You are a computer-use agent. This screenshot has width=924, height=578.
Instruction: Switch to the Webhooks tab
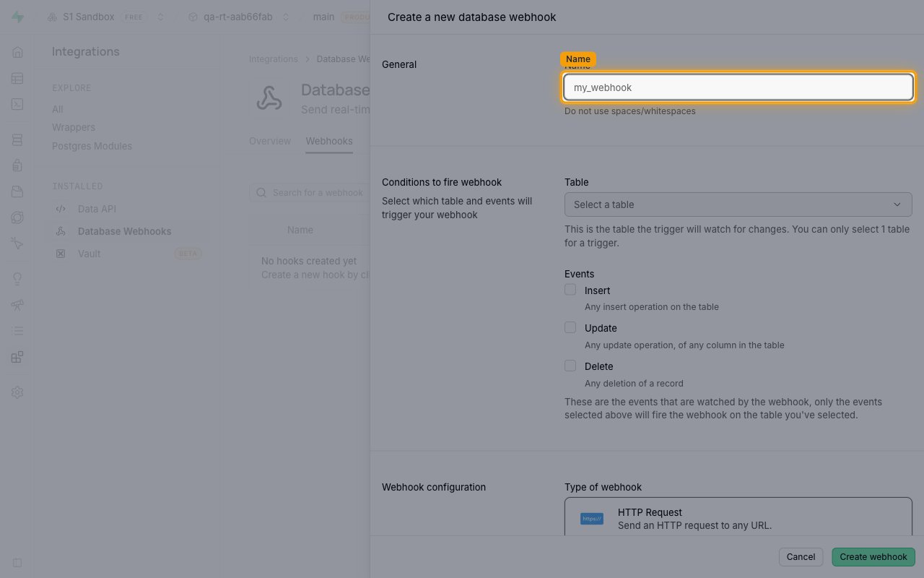point(329,141)
